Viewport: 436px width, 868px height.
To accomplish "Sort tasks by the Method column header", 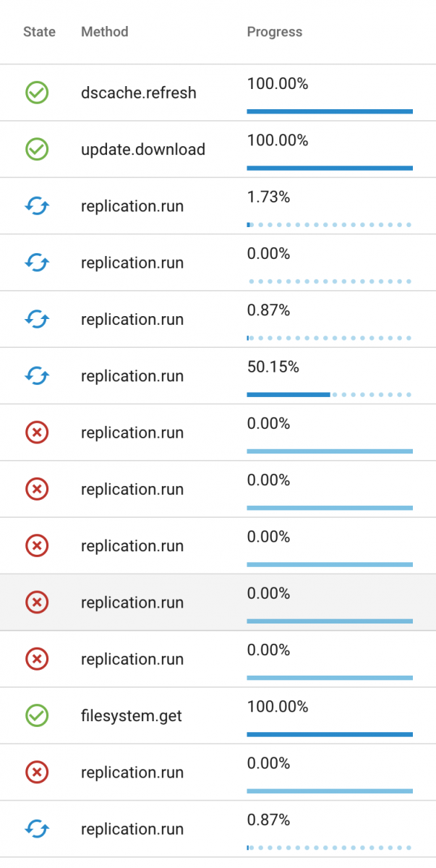I will click(x=105, y=32).
